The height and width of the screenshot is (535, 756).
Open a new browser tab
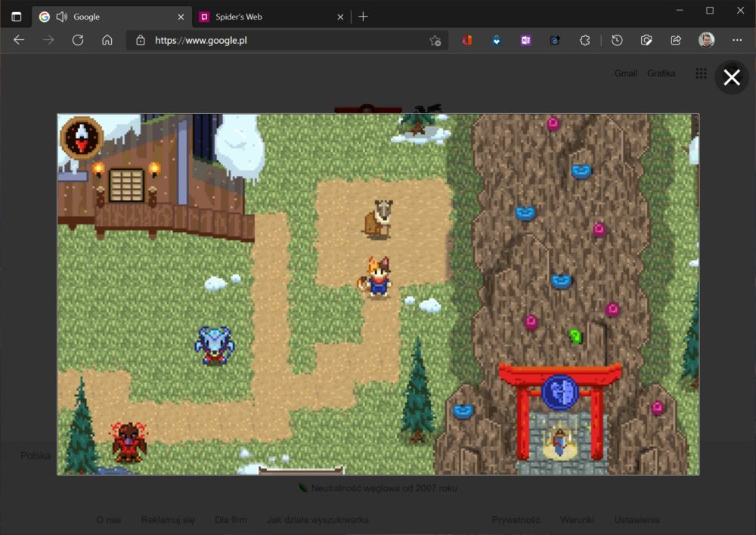363,17
